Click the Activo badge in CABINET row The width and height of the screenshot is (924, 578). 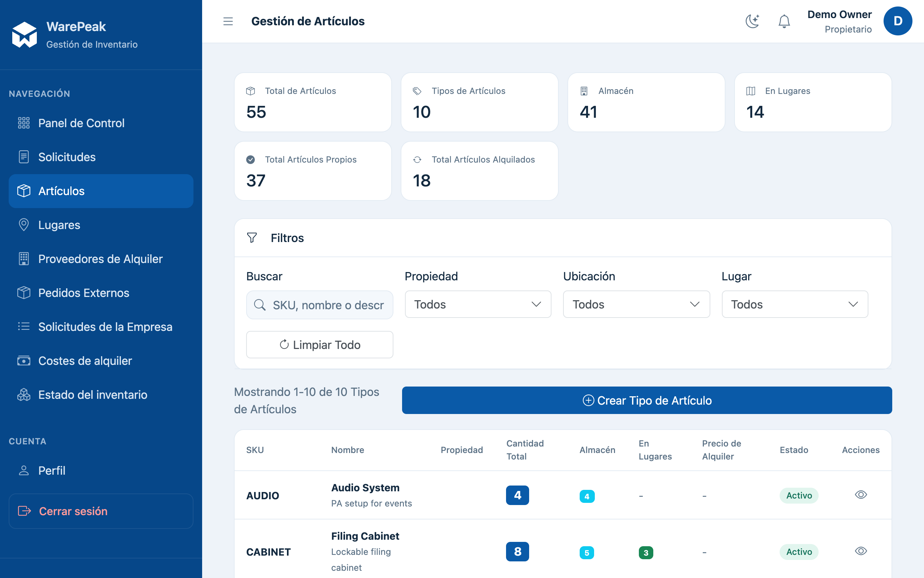(799, 552)
